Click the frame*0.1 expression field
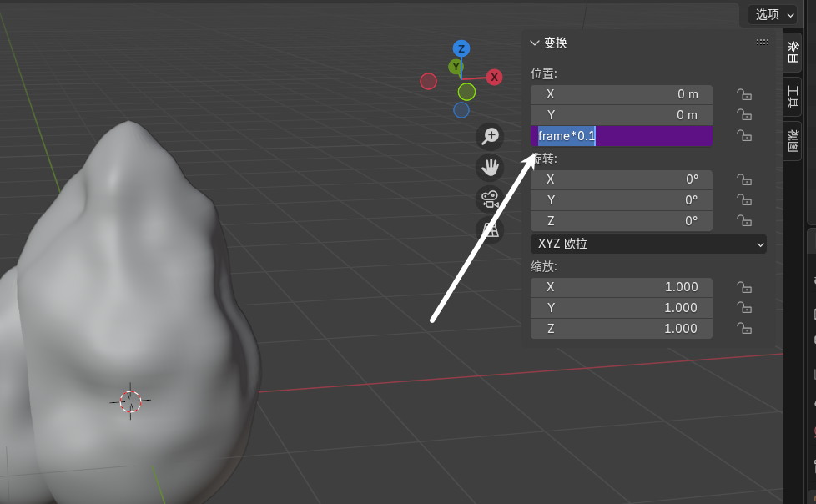Screen dimensions: 816x504 [x=622, y=136]
